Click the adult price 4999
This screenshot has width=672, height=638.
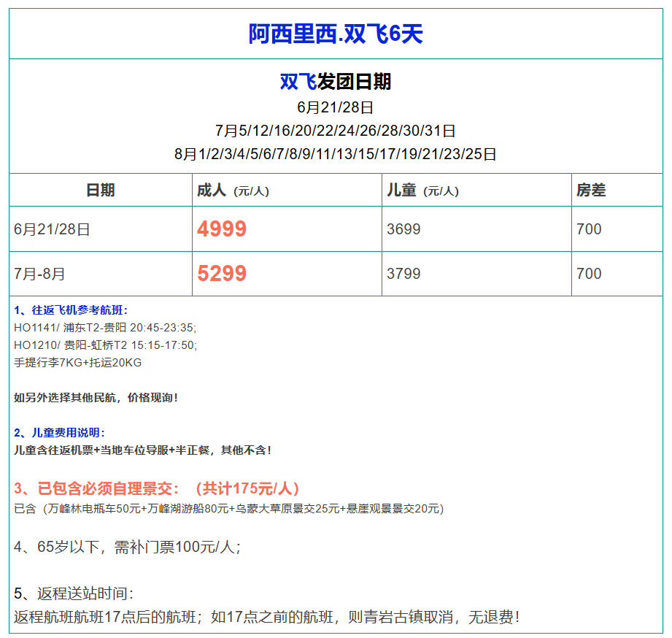tap(222, 229)
